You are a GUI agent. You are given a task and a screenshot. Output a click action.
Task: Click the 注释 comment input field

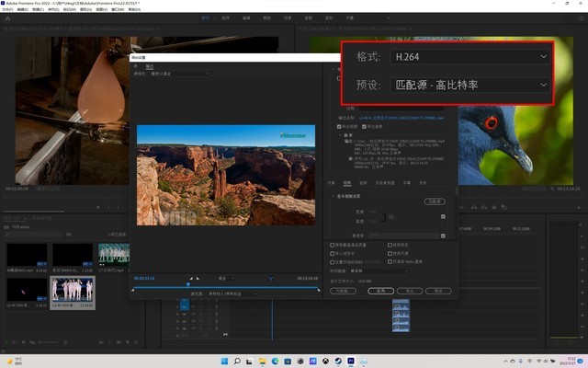coord(401,109)
